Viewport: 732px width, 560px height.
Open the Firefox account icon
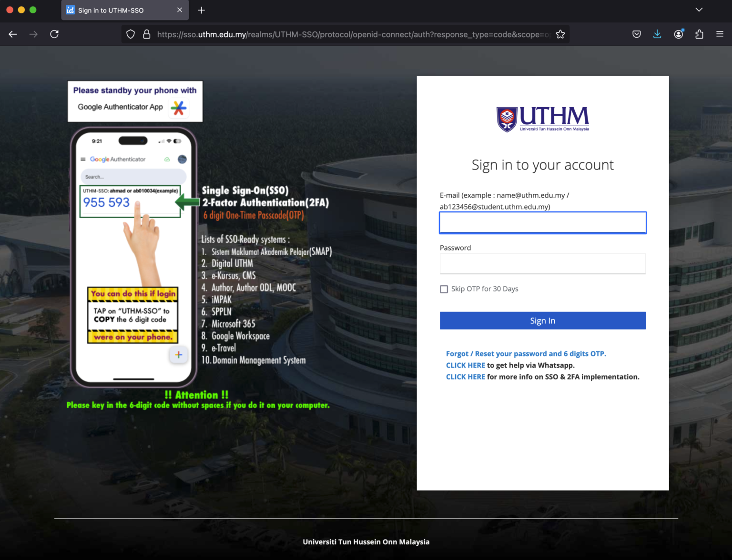click(678, 34)
